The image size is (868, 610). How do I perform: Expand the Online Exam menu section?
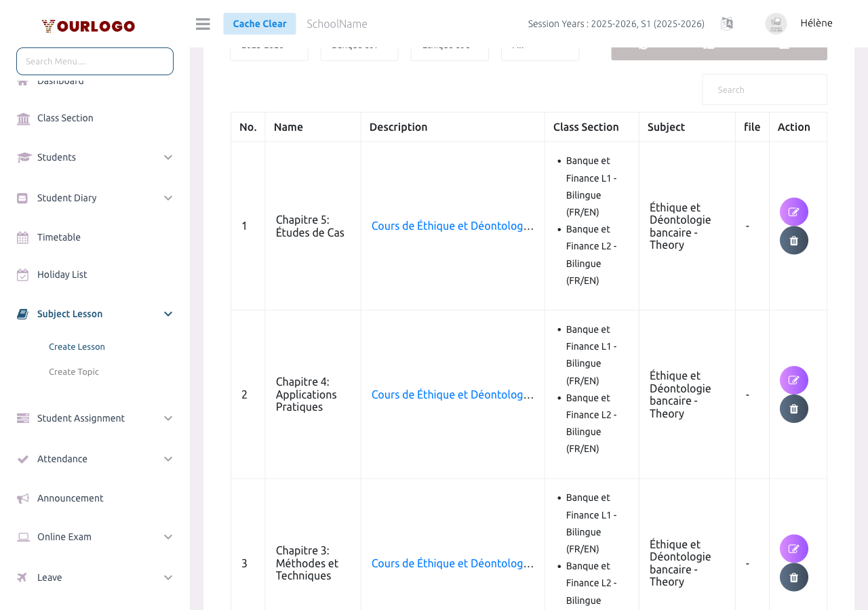point(167,536)
